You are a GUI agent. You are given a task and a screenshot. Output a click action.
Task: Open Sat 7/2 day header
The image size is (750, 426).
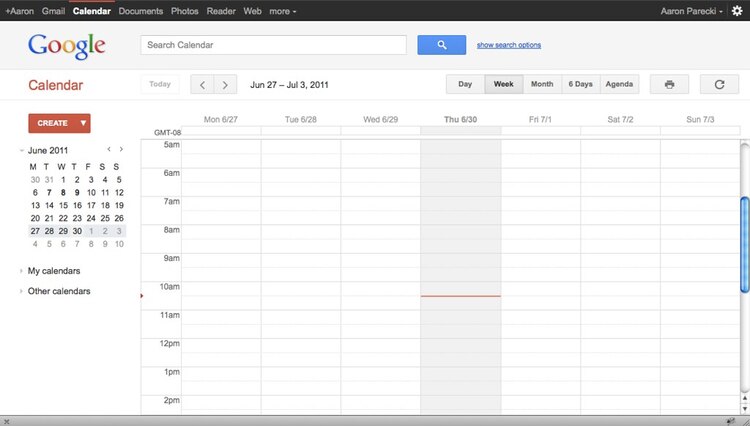(x=620, y=120)
